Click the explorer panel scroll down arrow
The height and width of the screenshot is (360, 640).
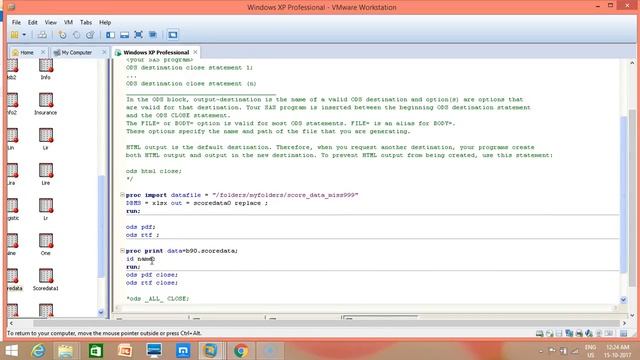tap(101, 313)
